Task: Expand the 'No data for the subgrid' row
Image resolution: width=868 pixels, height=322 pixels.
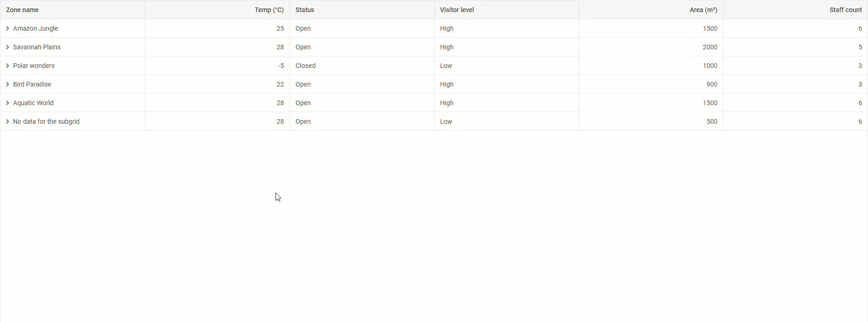Action: coord(7,121)
